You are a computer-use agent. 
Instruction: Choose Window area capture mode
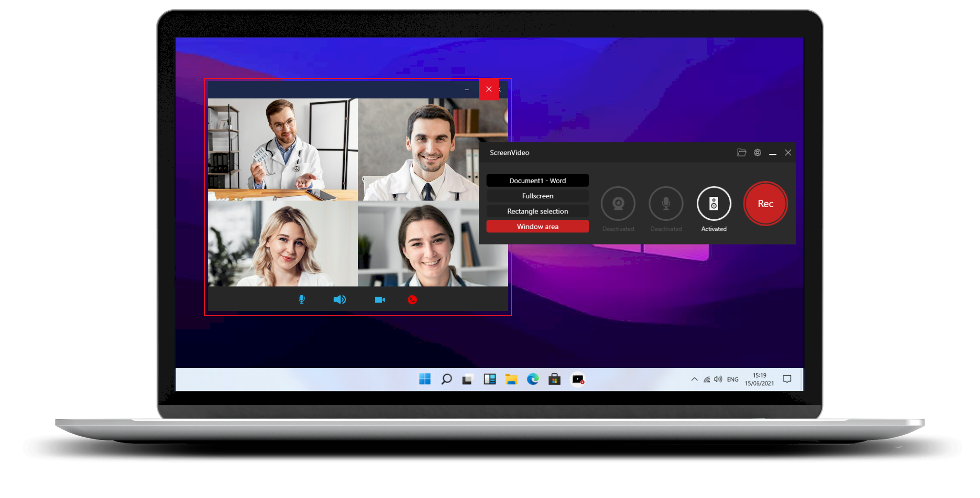coord(537,227)
